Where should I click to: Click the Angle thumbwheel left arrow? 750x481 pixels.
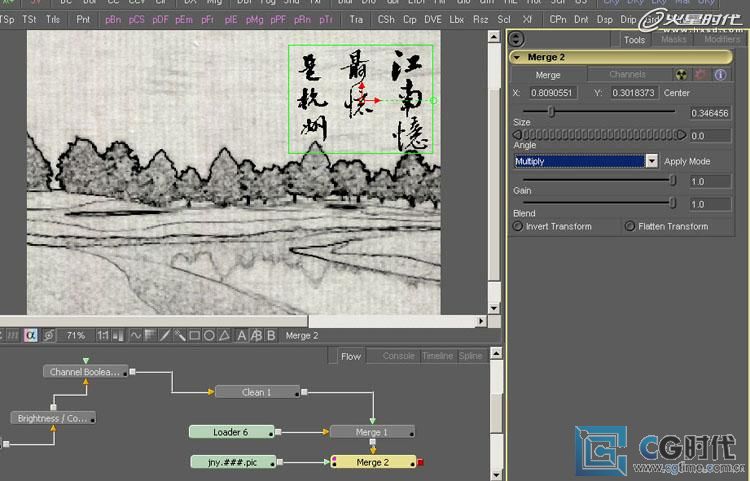(517, 135)
